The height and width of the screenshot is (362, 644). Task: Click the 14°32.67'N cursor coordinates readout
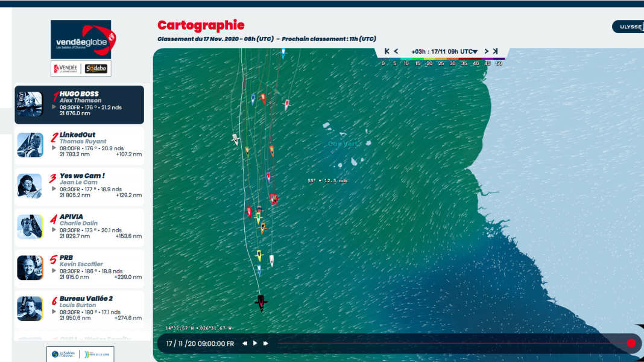point(199,328)
